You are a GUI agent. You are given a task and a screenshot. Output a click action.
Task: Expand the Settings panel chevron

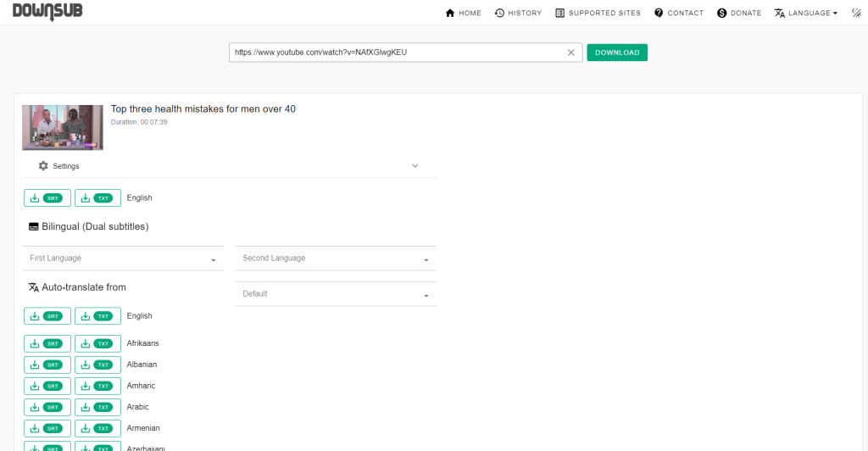pos(415,166)
